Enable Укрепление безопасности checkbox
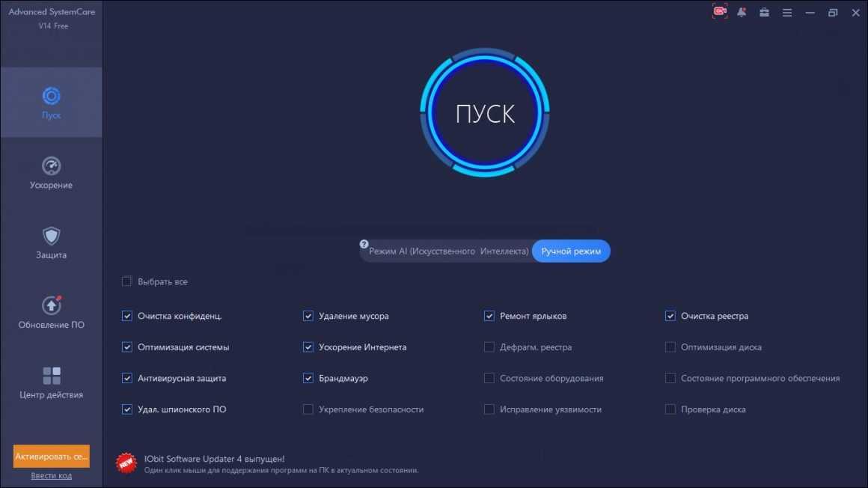This screenshot has width=868, height=488. tap(308, 409)
